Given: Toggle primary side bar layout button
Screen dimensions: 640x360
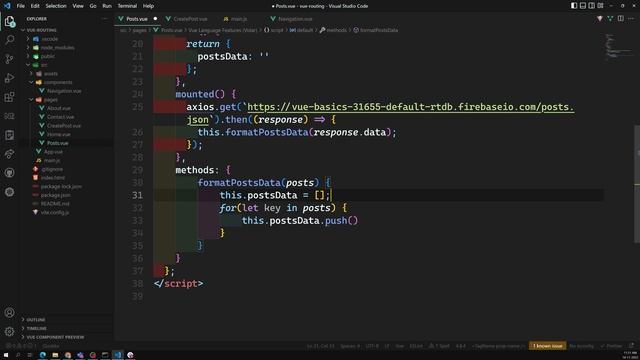Looking at the screenshot, I should [x=574, y=6].
